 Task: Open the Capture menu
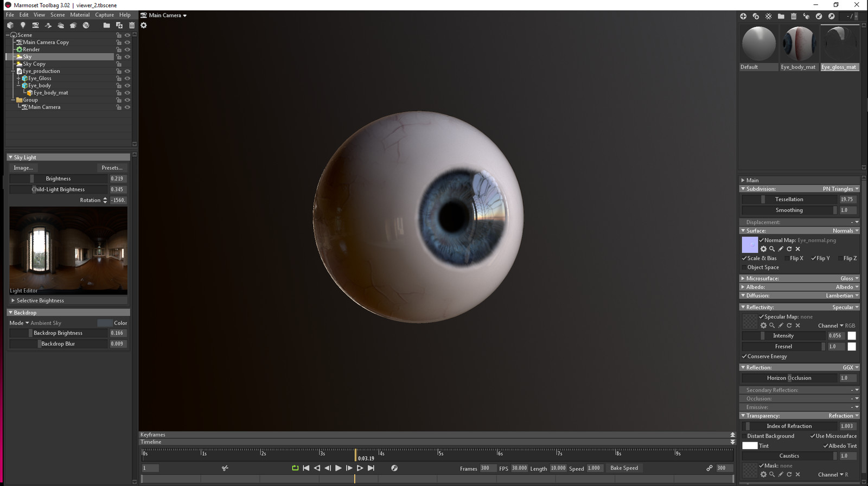[x=105, y=15]
